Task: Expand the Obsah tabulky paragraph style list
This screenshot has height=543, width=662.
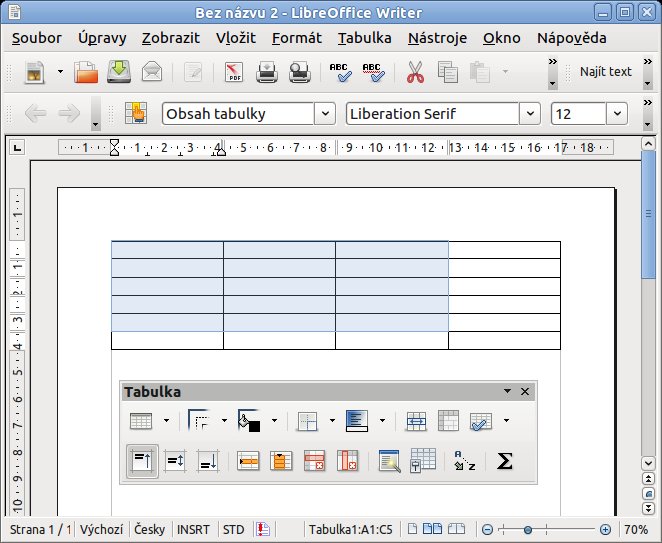Action: point(325,113)
